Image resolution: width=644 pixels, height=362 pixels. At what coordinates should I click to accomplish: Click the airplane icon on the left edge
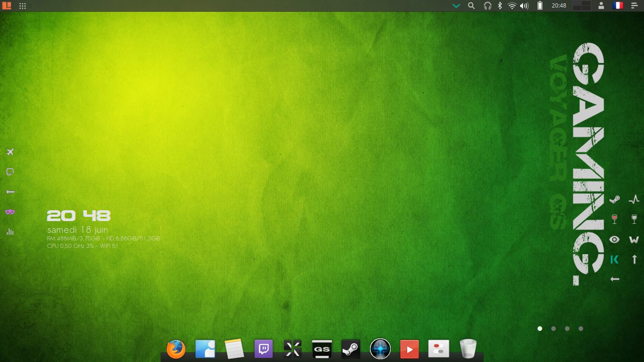(x=10, y=152)
